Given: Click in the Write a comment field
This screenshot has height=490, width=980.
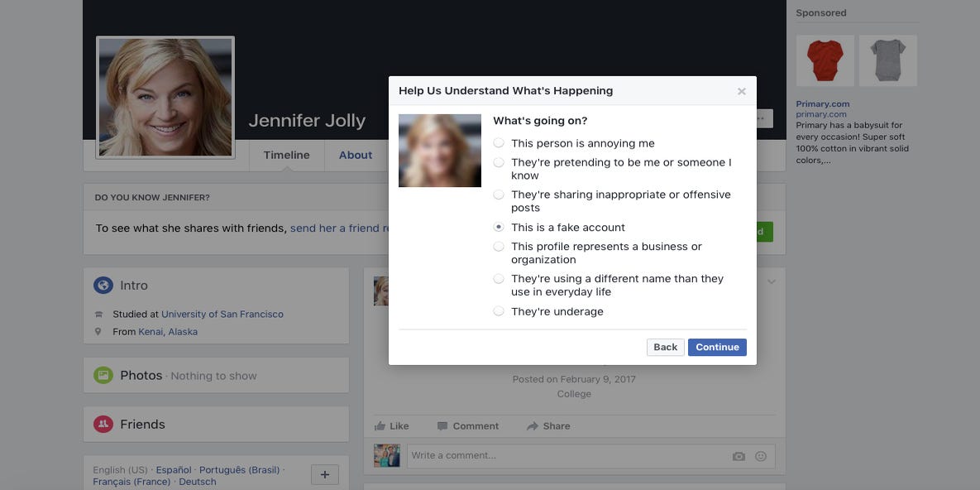Looking at the screenshot, I should tap(562, 456).
